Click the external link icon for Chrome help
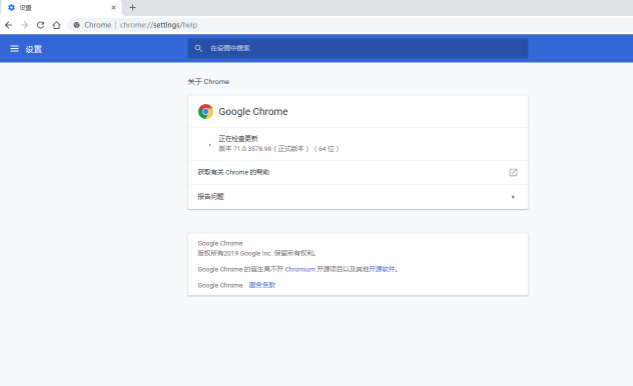 pyautogui.click(x=513, y=172)
